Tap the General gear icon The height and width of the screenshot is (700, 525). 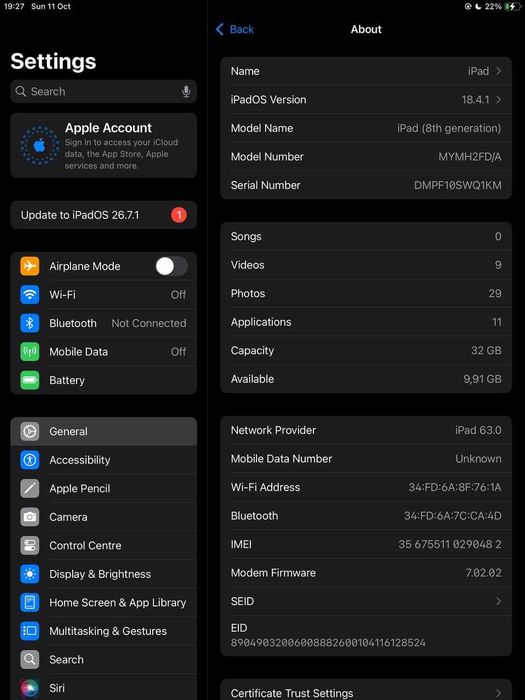point(30,431)
